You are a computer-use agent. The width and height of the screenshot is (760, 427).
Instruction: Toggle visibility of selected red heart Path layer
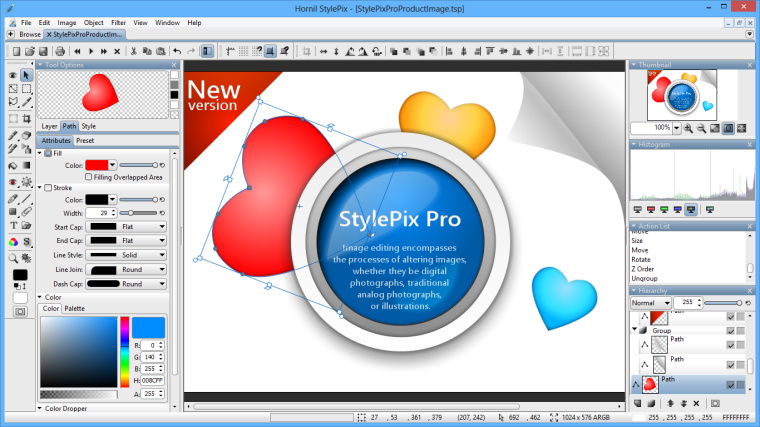point(730,384)
